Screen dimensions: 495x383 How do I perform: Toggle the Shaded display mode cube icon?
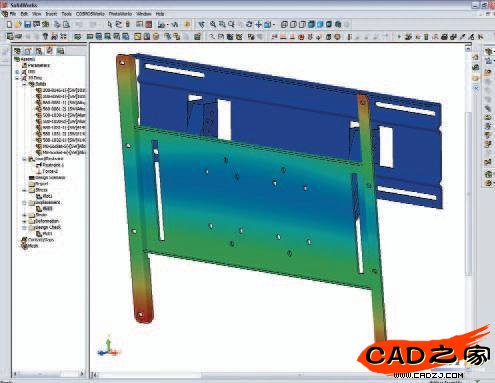pyautogui.click(x=320, y=24)
